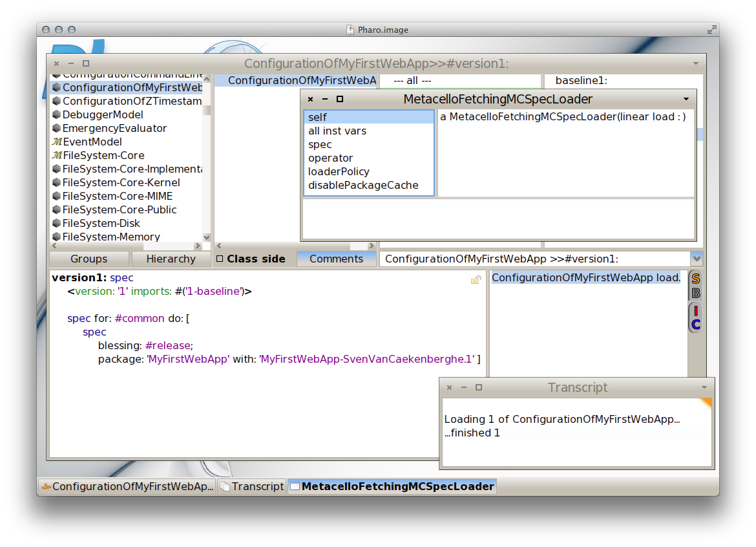Click the 'a MetacelloFetchingMCSpecLoader(linear load : )' value
The height and width of the screenshot is (547, 756).
coord(563,117)
